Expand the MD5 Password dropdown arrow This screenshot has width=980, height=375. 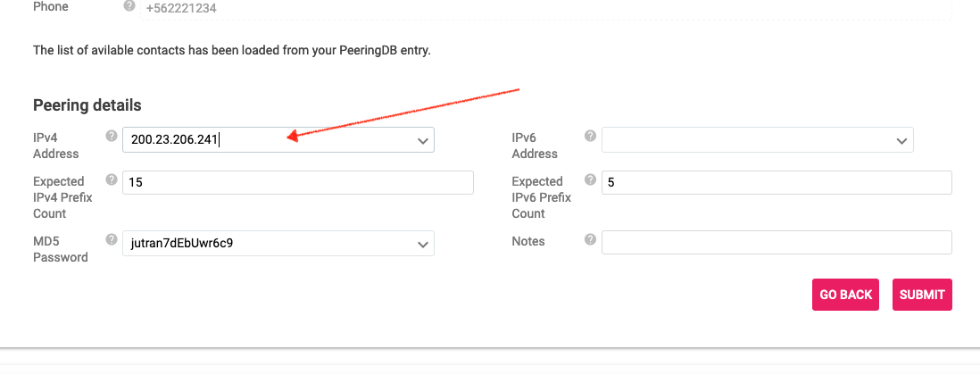(x=422, y=245)
